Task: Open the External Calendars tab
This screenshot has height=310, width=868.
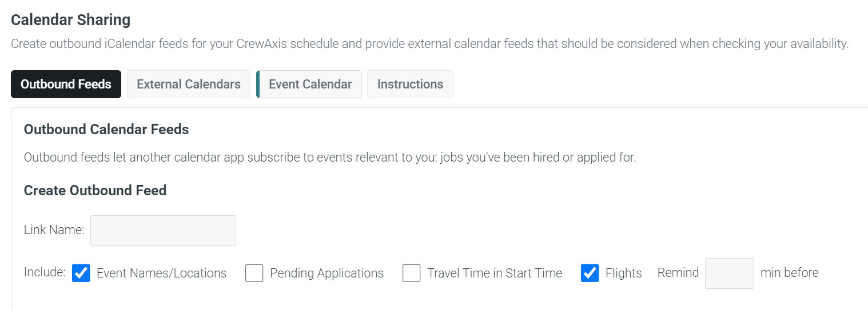Action: [x=189, y=84]
